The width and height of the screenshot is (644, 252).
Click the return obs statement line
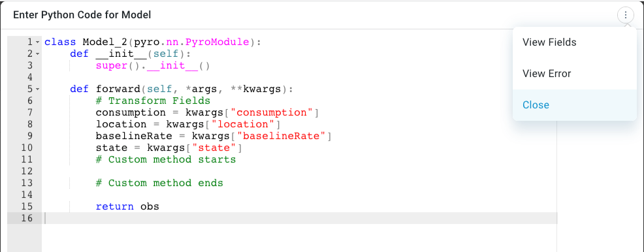click(x=127, y=206)
